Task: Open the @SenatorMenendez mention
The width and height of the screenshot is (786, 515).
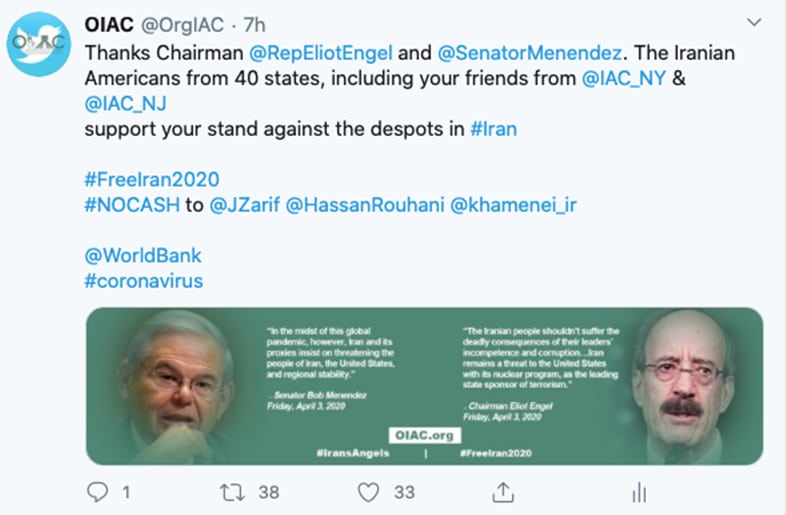Action: click(530, 53)
